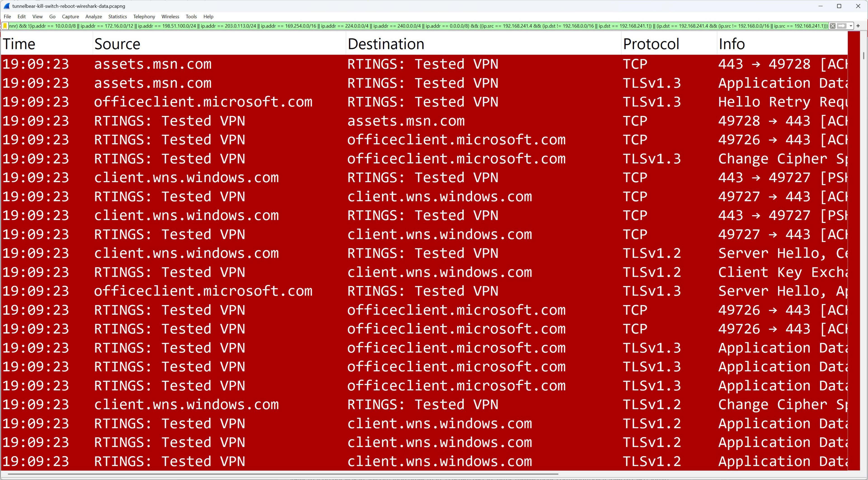Clear the display filter with X icon
Image resolution: width=868 pixels, height=480 pixels.
point(833,26)
